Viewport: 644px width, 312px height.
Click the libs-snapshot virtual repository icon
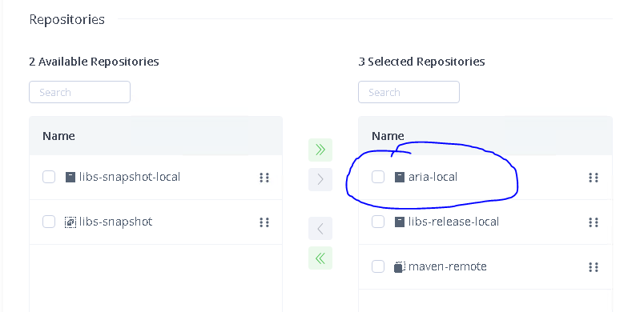tap(70, 222)
